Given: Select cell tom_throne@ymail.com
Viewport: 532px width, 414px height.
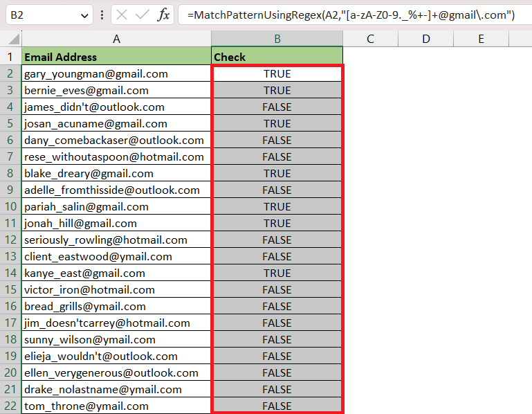Looking at the screenshot, I should pos(116,406).
